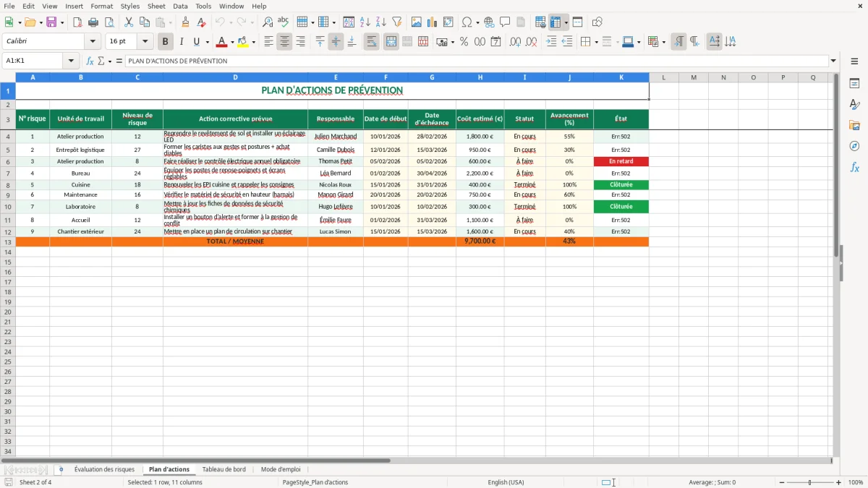Viewport: 868px width, 488px height.
Task: Toggle Print Preview
Action: [109, 22]
